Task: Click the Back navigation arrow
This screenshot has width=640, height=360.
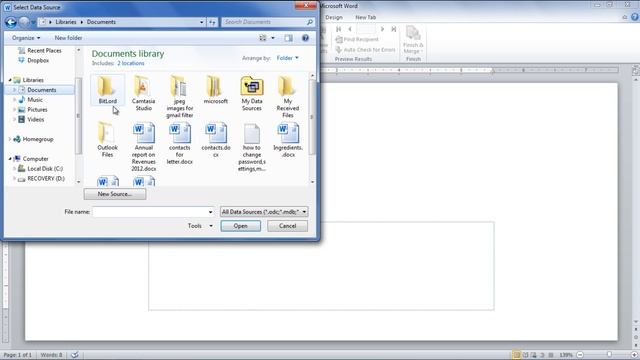Action: pyautogui.click(x=11, y=22)
